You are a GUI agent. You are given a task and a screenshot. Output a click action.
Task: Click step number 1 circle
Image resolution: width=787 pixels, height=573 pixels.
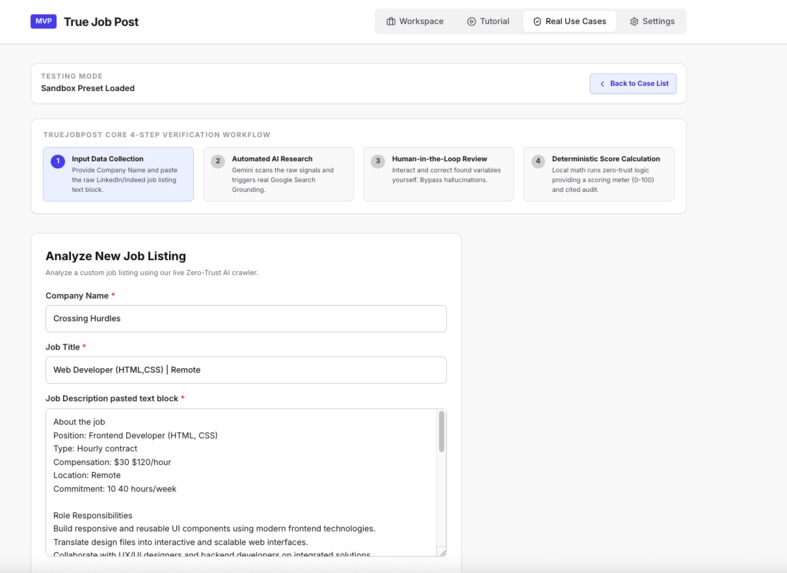(58, 161)
